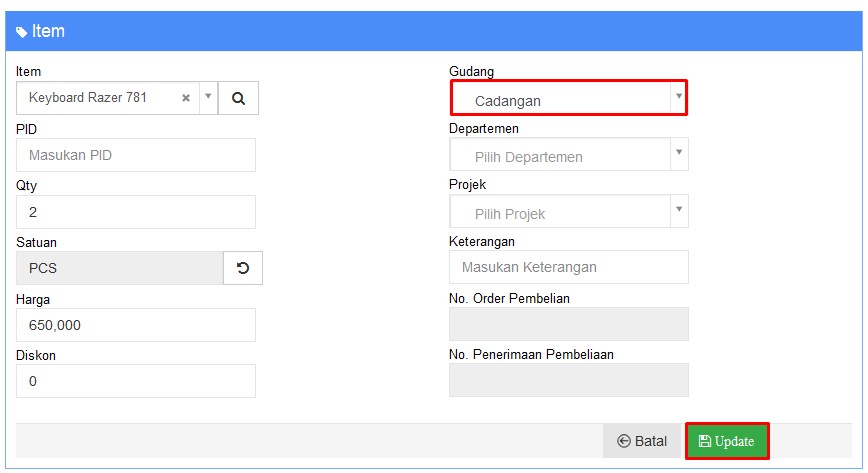Click the Update button text

coord(734,441)
